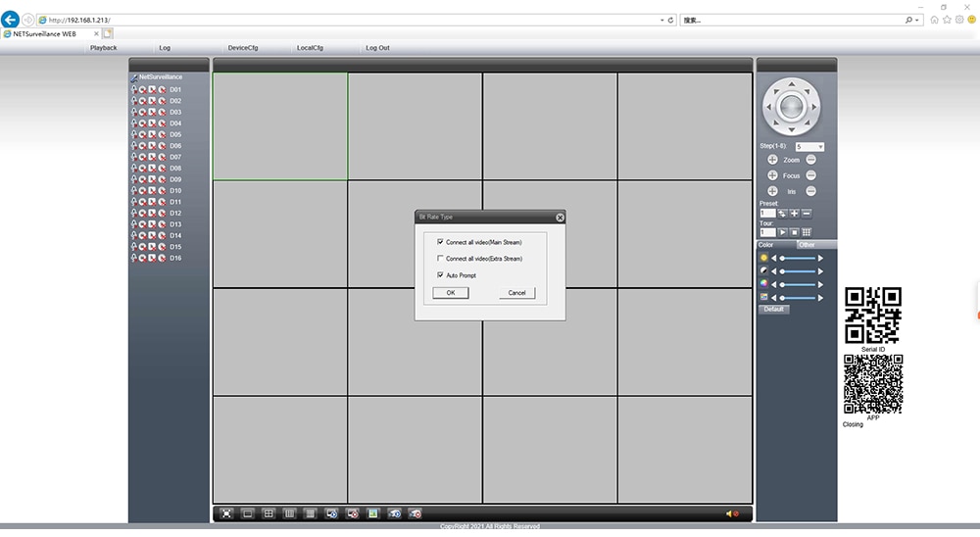Click the center button of PTZ wheel

click(x=791, y=107)
